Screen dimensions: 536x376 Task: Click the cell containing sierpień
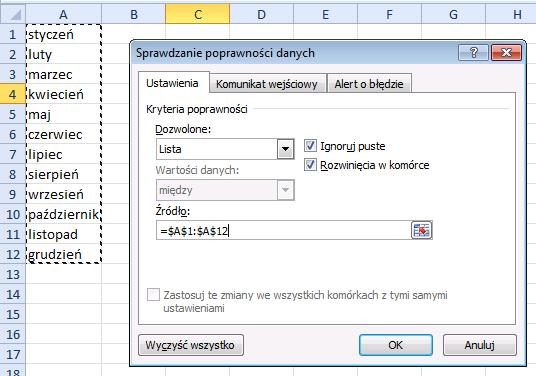tap(64, 174)
